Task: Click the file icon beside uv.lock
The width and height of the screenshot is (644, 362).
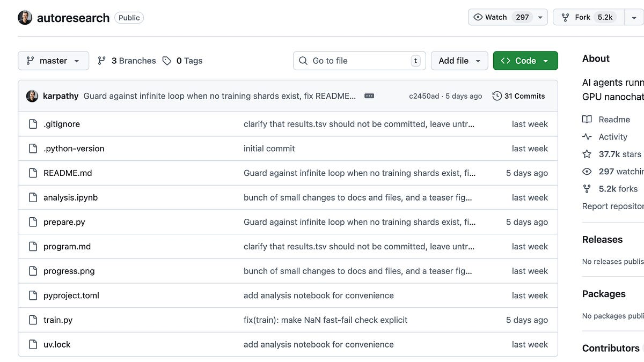Action: click(33, 344)
